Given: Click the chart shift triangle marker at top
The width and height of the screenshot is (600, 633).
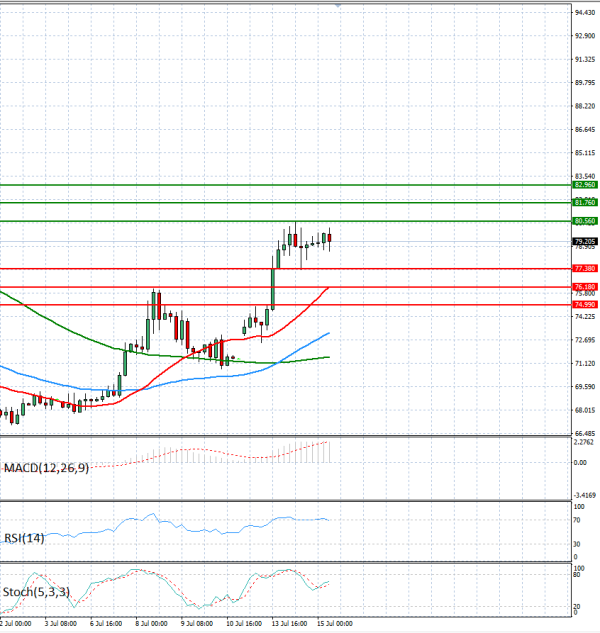Looking at the screenshot, I should [338, 6].
